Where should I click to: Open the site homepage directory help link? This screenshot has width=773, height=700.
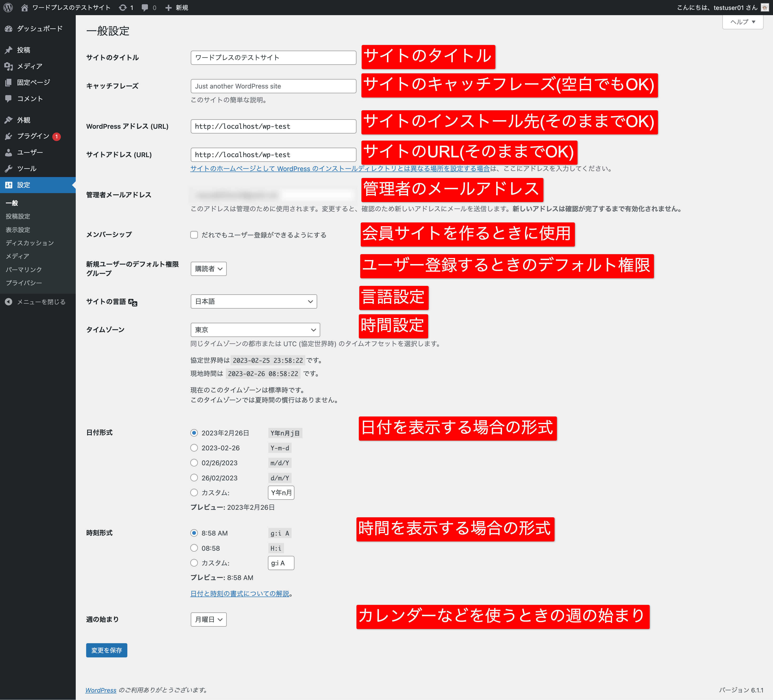click(340, 168)
